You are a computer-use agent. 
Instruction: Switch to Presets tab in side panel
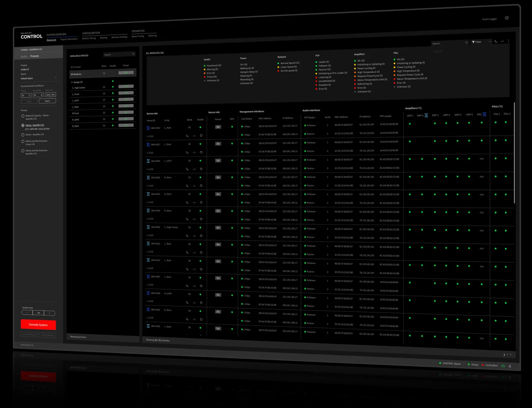tap(34, 56)
